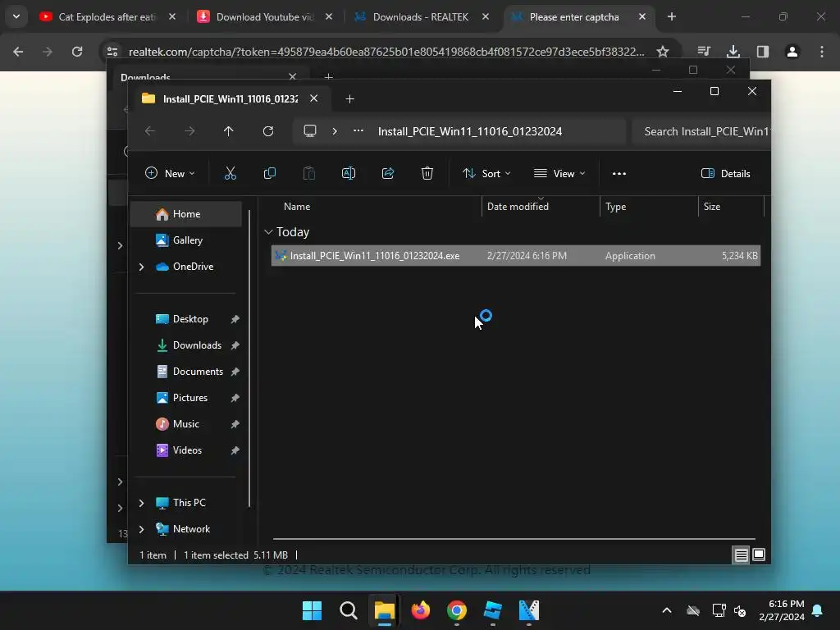This screenshot has width=840, height=630.
Task: Open Music in quick access
Action: [186, 424]
